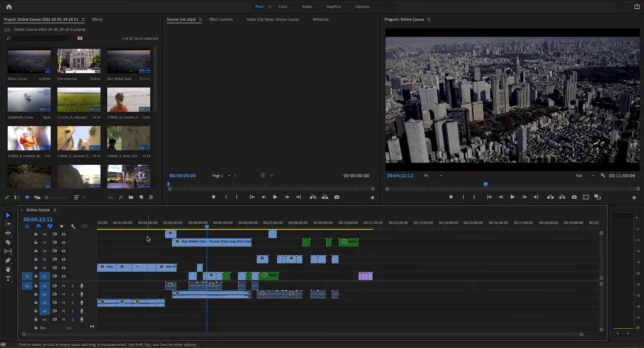
Task: Open Comparison View in Program monitor
Action: 597,197
